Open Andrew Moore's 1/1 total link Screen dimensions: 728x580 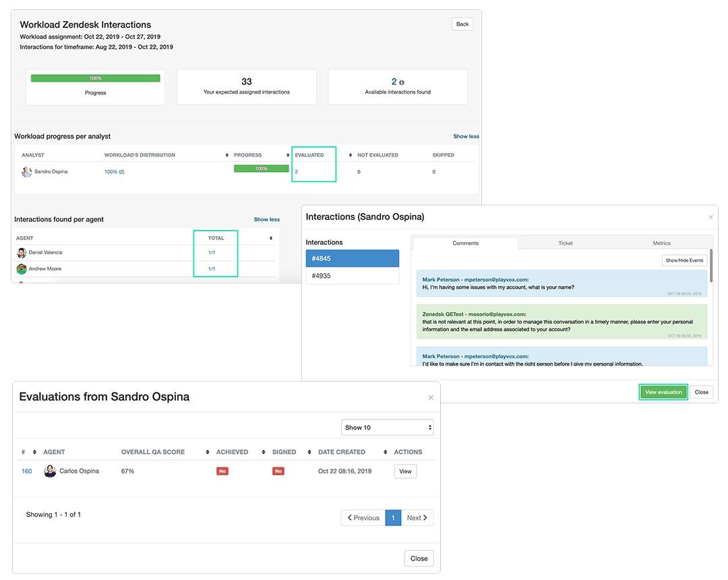click(x=212, y=269)
